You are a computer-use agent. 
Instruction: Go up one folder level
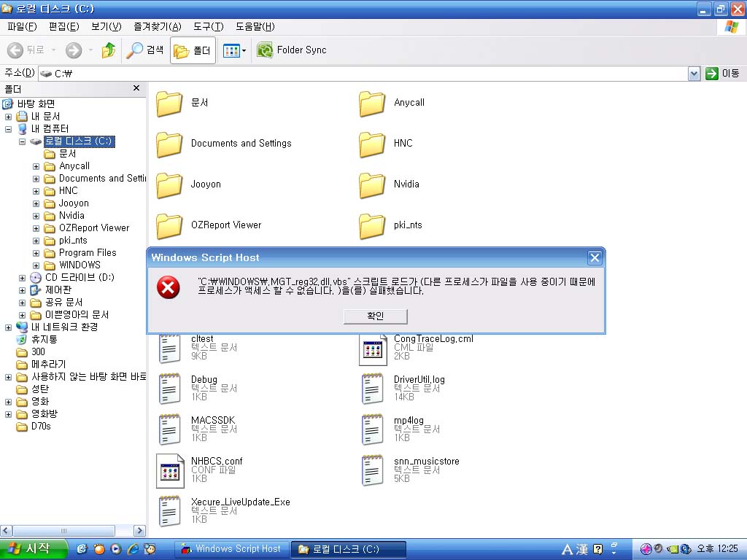pyautogui.click(x=109, y=50)
